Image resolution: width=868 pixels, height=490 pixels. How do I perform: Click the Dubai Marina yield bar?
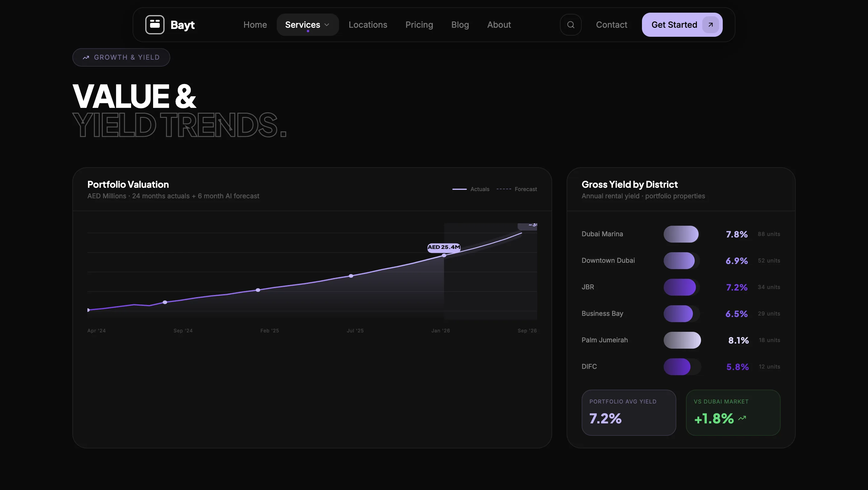click(681, 234)
